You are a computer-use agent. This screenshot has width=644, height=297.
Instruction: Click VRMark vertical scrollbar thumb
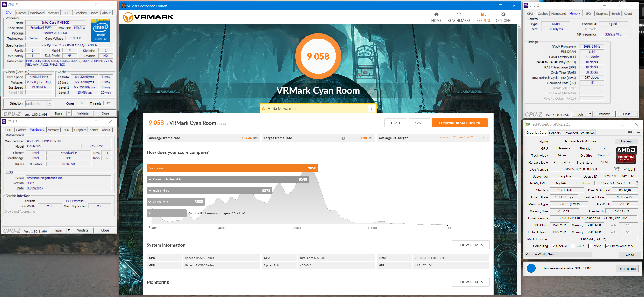coord(519,135)
